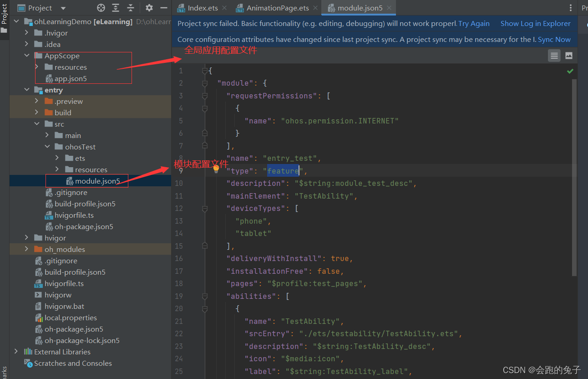The width and height of the screenshot is (588, 379).
Task: Click the Expand All icon in Project toolbar
Action: [116, 8]
